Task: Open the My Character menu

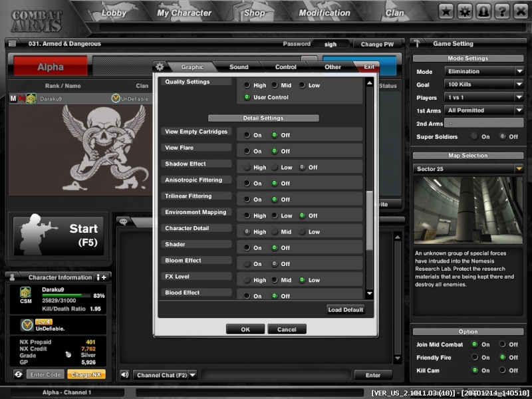Action: tap(184, 13)
